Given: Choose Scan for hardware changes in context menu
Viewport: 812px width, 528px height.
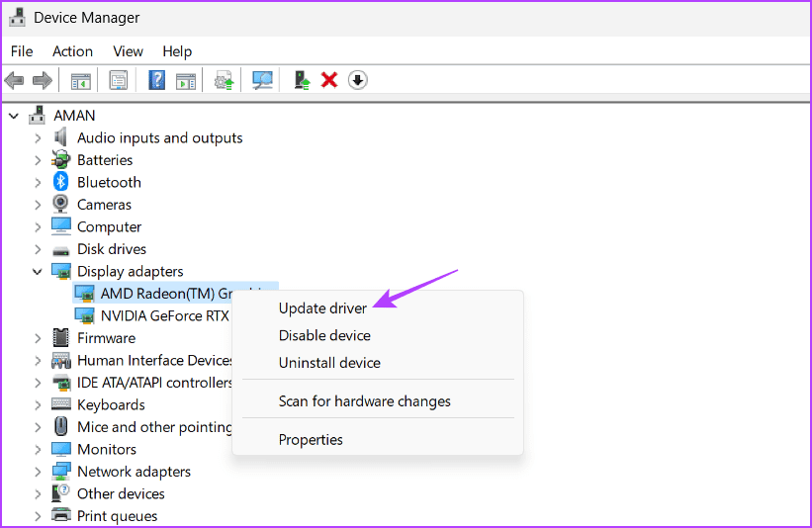Looking at the screenshot, I should [x=365, y=401].
